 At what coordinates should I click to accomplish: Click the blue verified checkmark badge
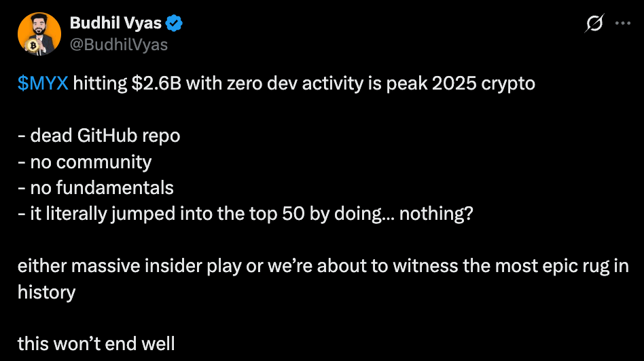point(175,24)
